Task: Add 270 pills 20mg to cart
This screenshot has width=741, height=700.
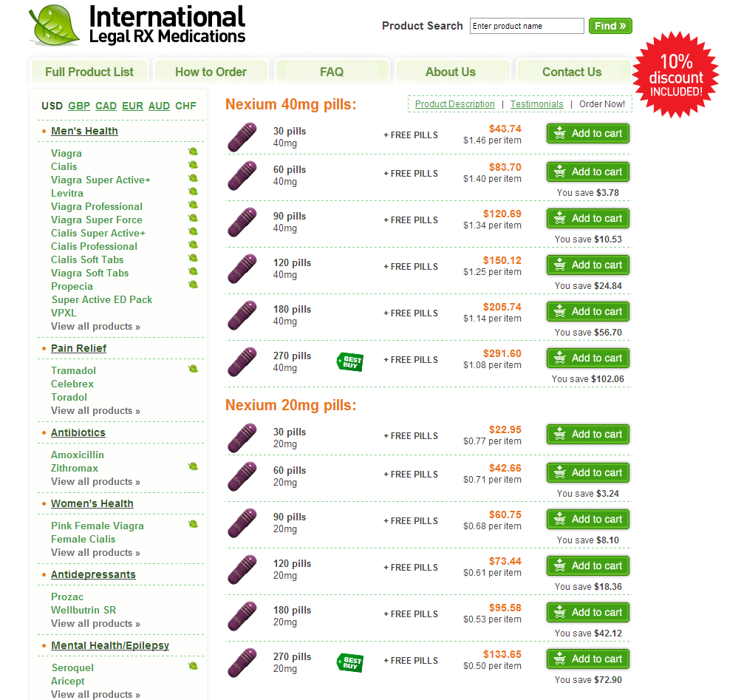Action: [588, 659]
